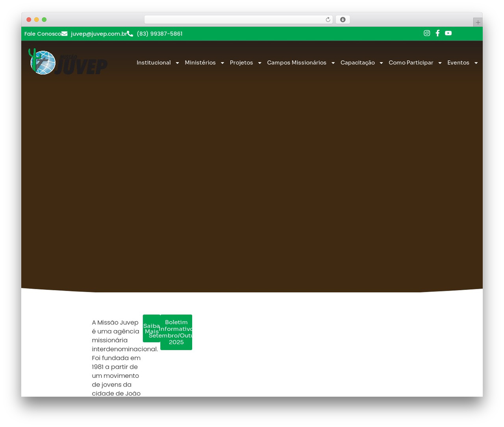Open the Instagram profile icon

click(427, 33)
